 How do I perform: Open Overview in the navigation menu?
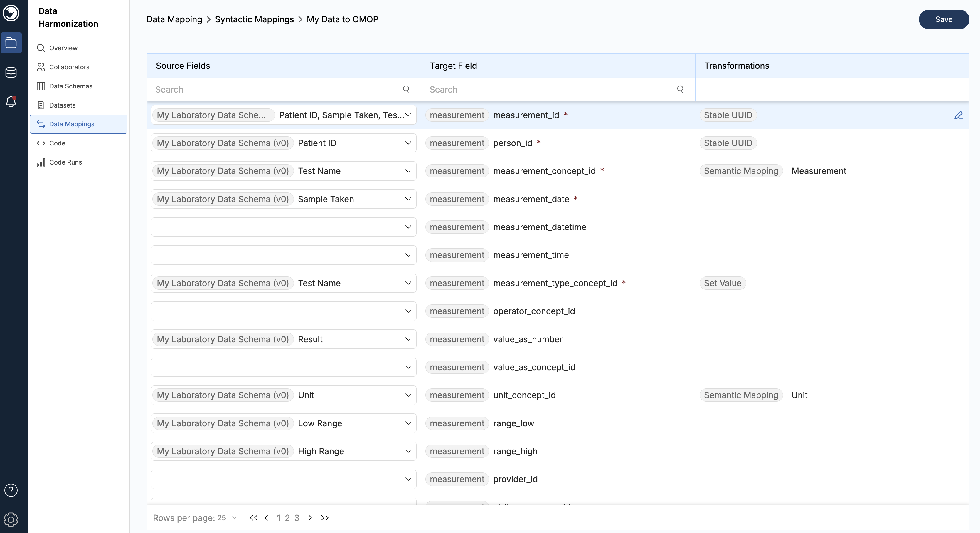[78, 48]
